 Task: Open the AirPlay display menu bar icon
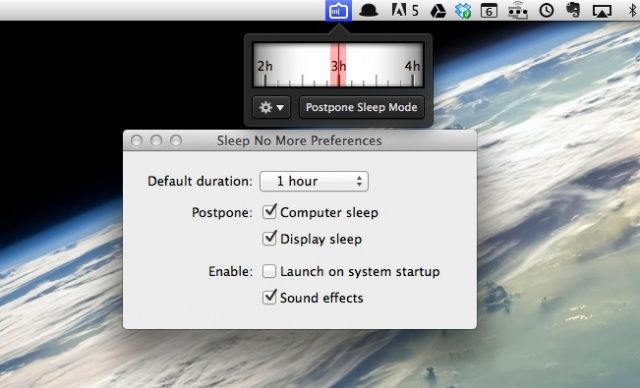pos(602,11)
